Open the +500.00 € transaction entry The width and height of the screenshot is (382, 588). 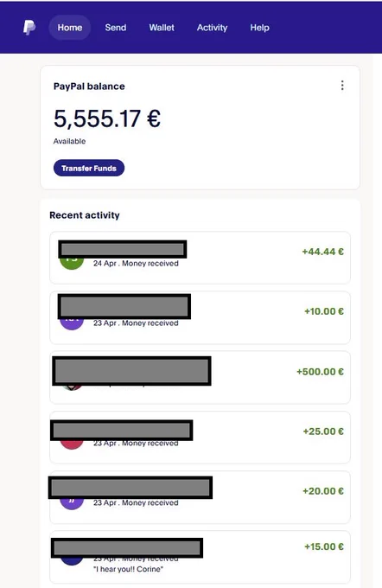[x=200, y=378]
